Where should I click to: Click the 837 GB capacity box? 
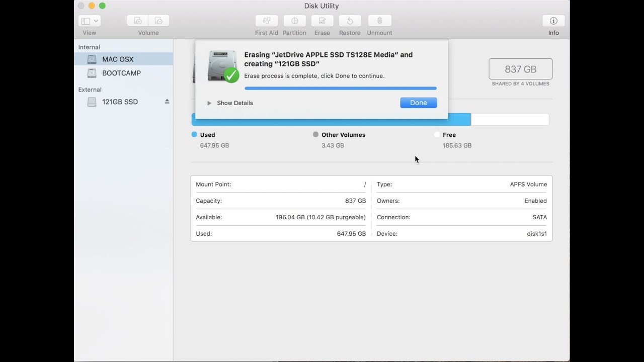[520, 69]
